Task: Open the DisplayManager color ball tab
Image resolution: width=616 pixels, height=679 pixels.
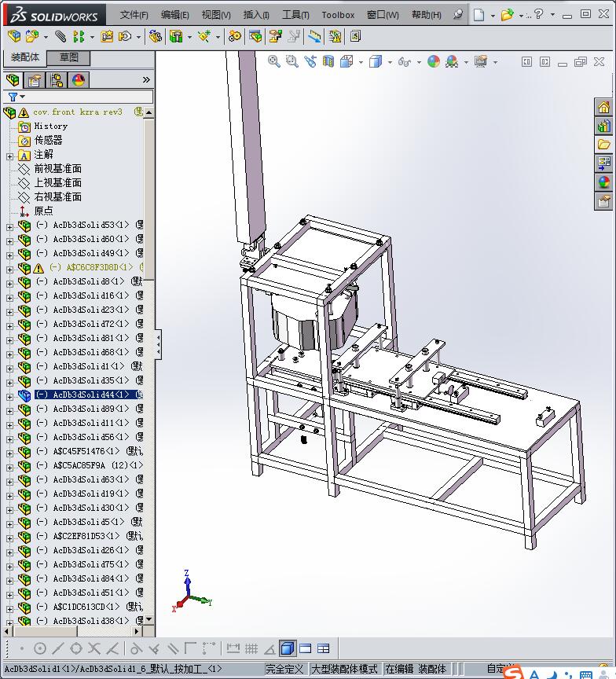Action: click(79, 80)
